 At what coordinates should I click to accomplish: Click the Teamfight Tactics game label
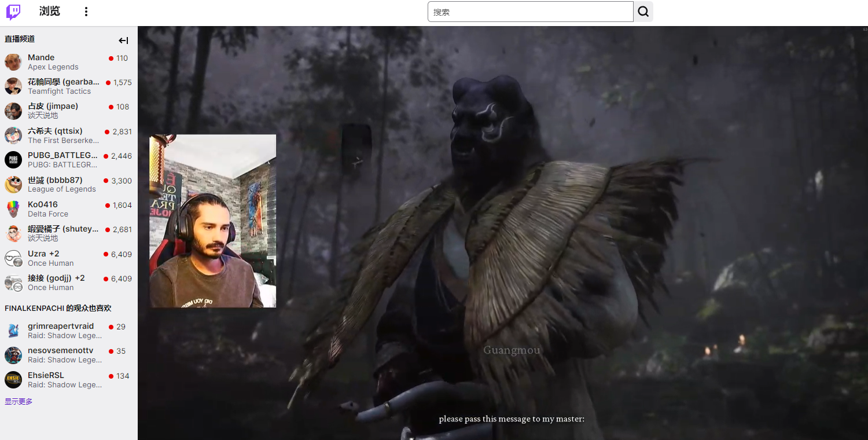[x=60, y=91]
